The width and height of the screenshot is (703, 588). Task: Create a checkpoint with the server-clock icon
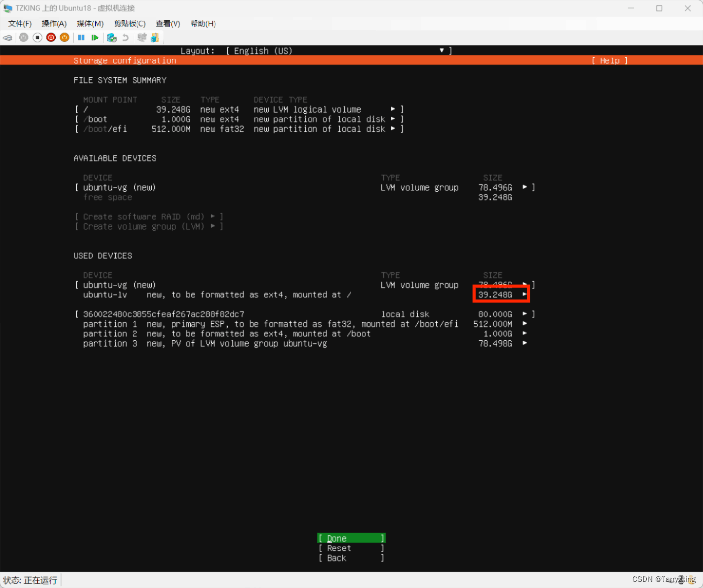(x=112, y=38)
